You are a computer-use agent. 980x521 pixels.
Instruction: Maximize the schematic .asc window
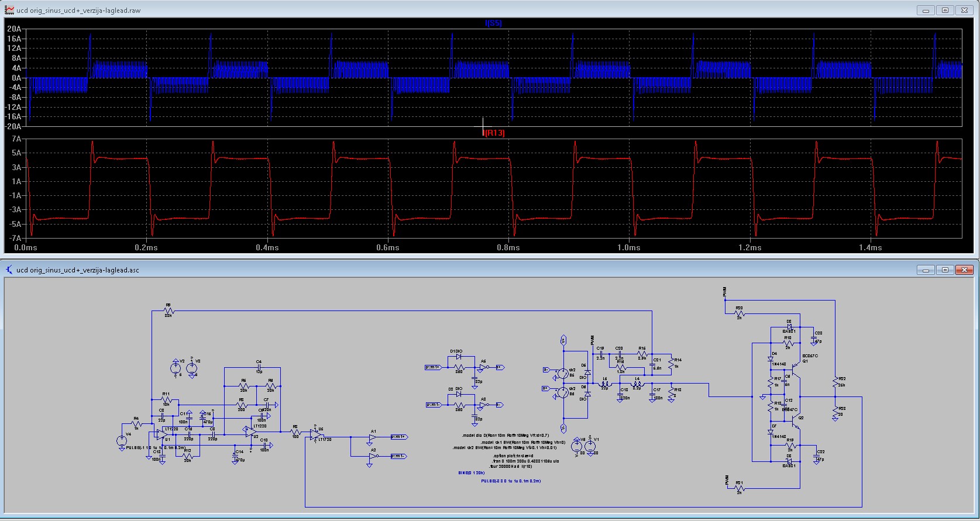pyautogui.click(x=945, y=270)
